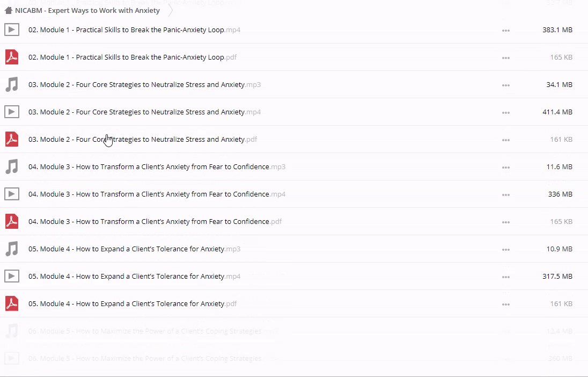Image resolution: width=588 pixels, height=377 pixels.
Task: Open more options for Module 2 mp3
Action: pos(505,85)
